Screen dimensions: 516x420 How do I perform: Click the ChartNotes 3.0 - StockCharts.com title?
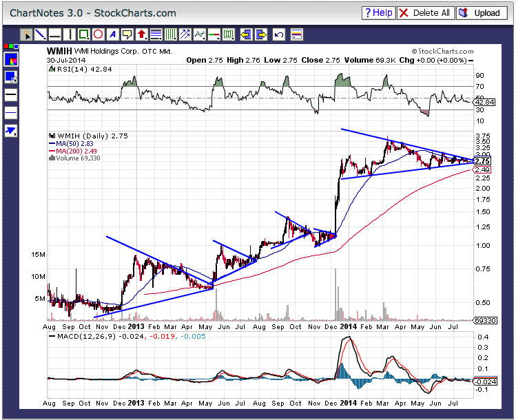coord(93,13)
